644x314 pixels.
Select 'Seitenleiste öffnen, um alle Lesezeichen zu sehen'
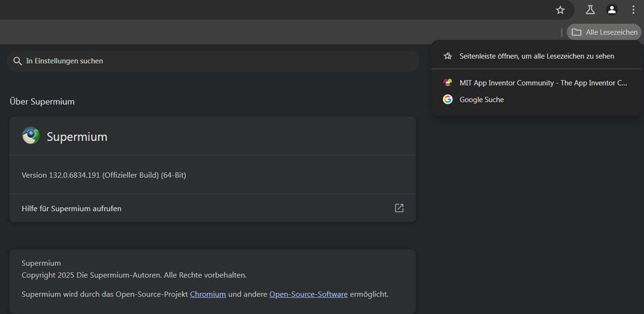[x=536, y=56]
